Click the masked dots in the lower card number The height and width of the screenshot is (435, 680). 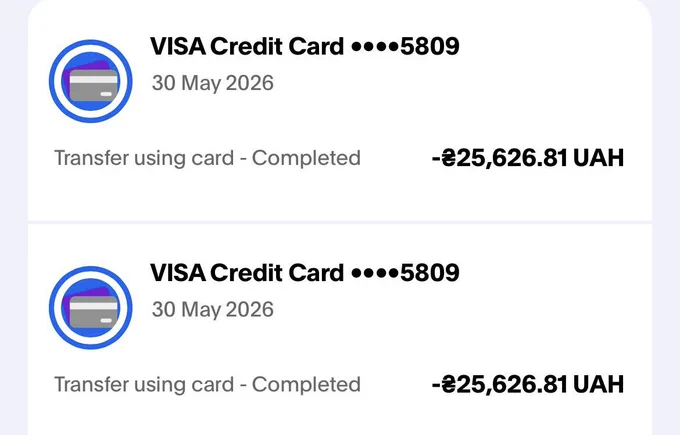[375, 273]
